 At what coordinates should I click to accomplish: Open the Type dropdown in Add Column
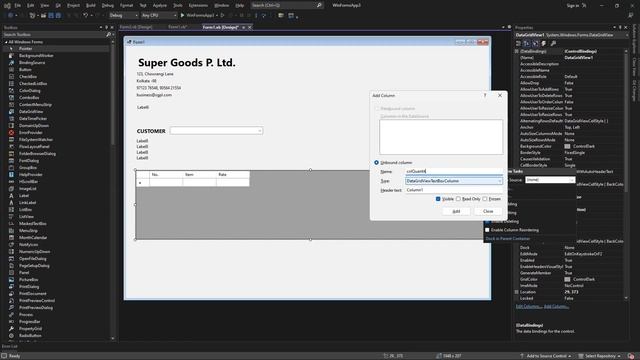pyautogui.click(x=499, y=181)
